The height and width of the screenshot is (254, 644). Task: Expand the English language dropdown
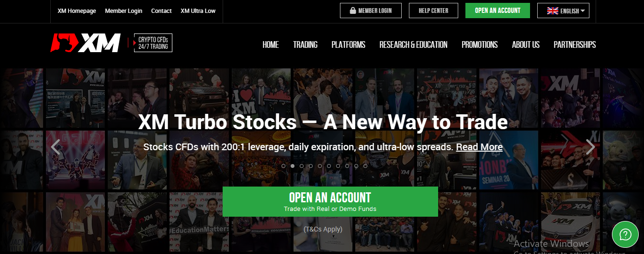tap(564, 11)
